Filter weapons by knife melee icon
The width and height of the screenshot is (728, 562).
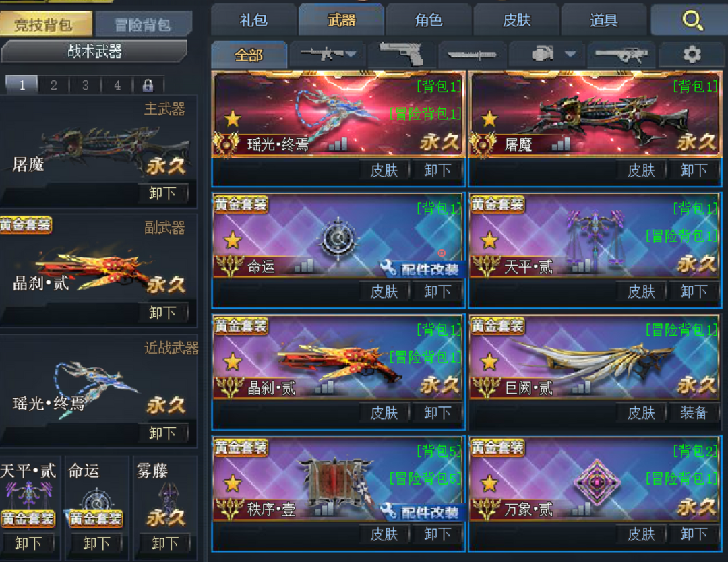pos(472,55)
